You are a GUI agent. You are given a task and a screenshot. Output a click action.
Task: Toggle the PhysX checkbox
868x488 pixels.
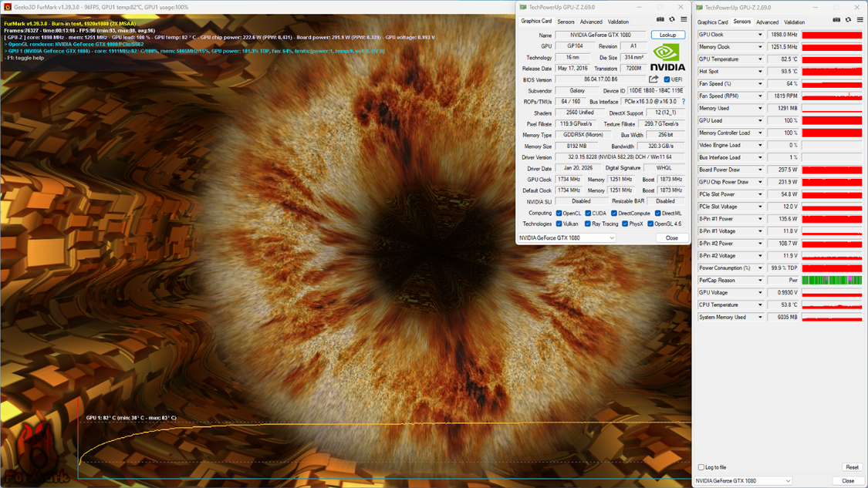pyautogui.click(x=625, y=224)
